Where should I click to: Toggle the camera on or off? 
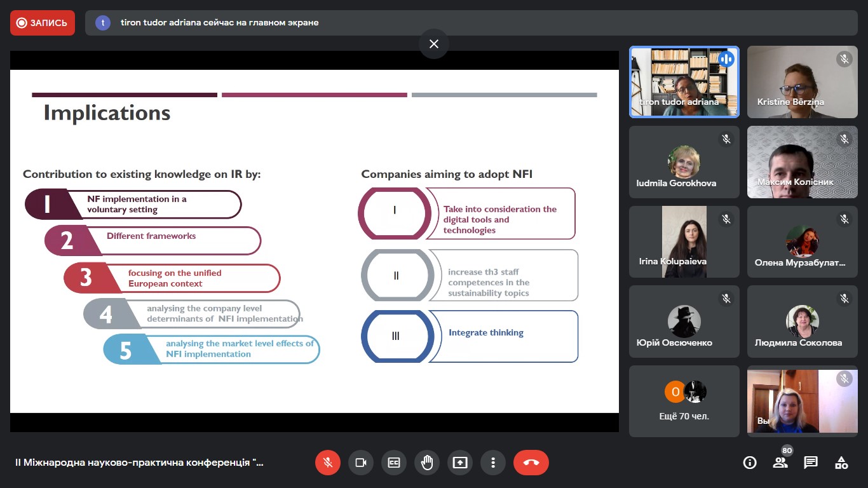coord(361,463)
